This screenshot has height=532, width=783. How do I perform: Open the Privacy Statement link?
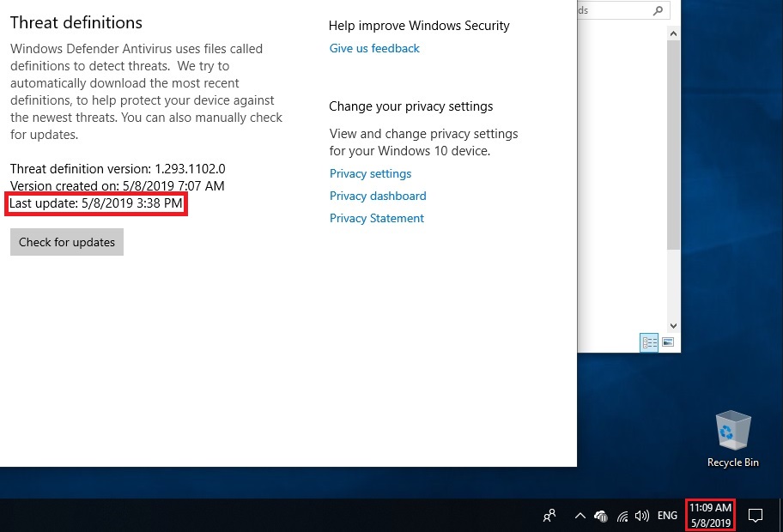coord(377,218)
